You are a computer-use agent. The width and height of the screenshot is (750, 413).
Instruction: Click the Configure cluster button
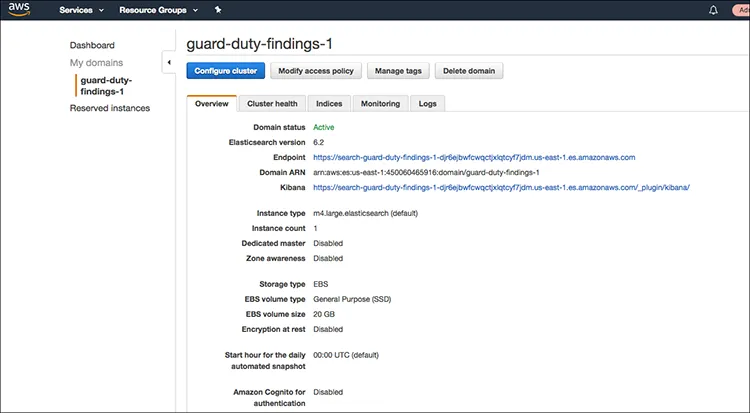[x=226, y=71]
